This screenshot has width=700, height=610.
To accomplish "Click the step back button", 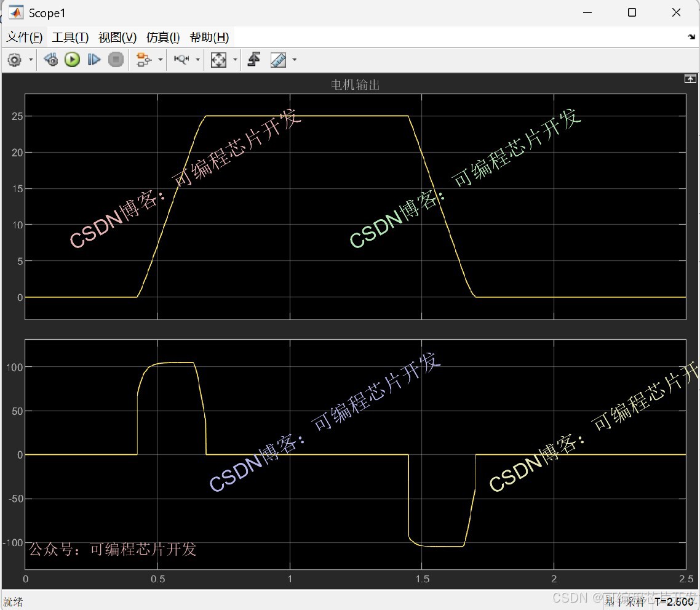I will (51, 60).
